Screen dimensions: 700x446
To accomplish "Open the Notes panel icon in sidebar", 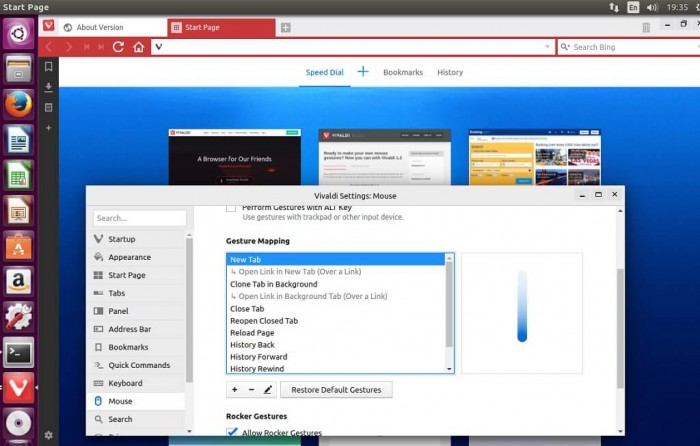I will tap(49, 108).
